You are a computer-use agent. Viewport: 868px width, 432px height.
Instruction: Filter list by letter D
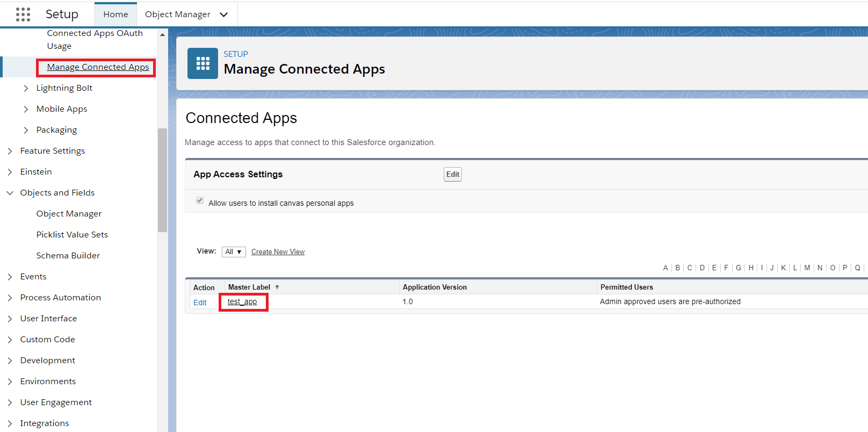tap(702, 268)
